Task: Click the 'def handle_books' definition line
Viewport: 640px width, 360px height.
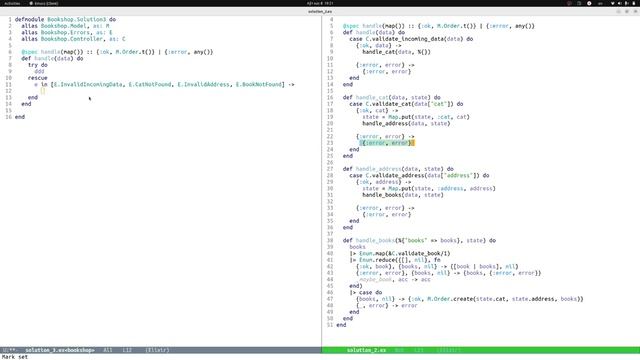Action: point(419,240)
